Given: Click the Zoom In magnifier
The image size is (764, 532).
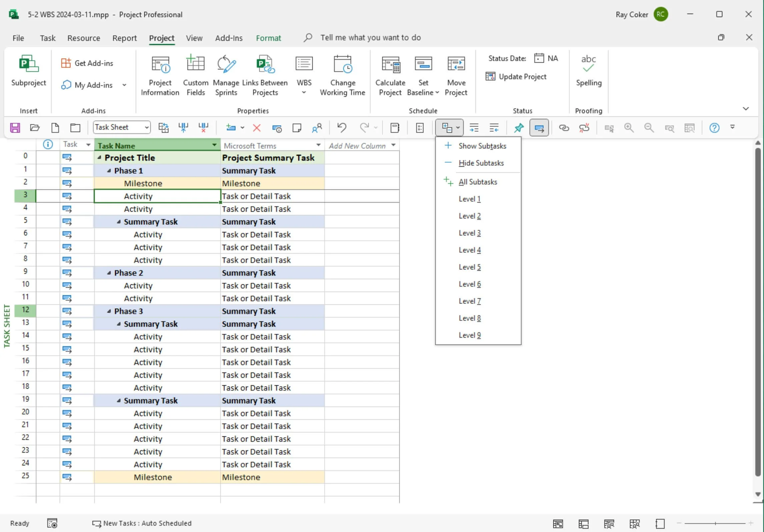Looking at the screenshot, I should click(629, 128).
